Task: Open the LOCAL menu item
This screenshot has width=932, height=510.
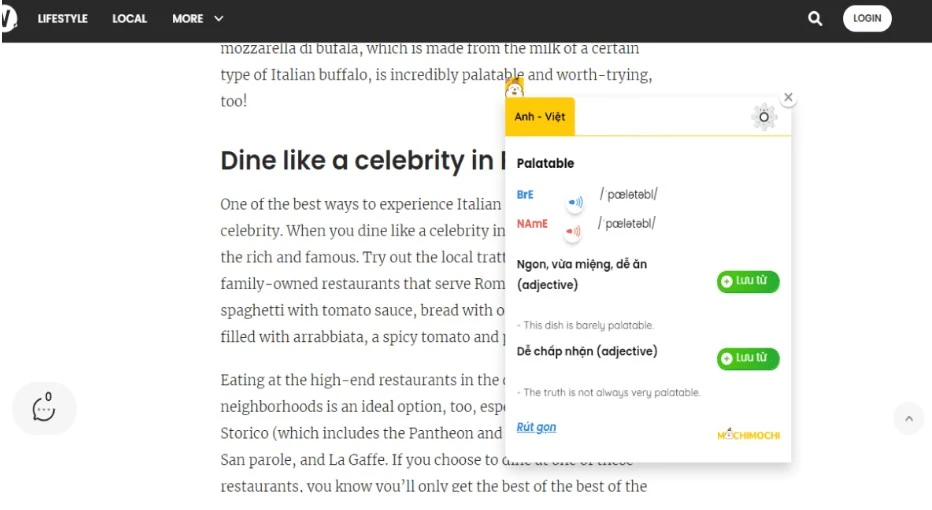Action: pos(129,18)
